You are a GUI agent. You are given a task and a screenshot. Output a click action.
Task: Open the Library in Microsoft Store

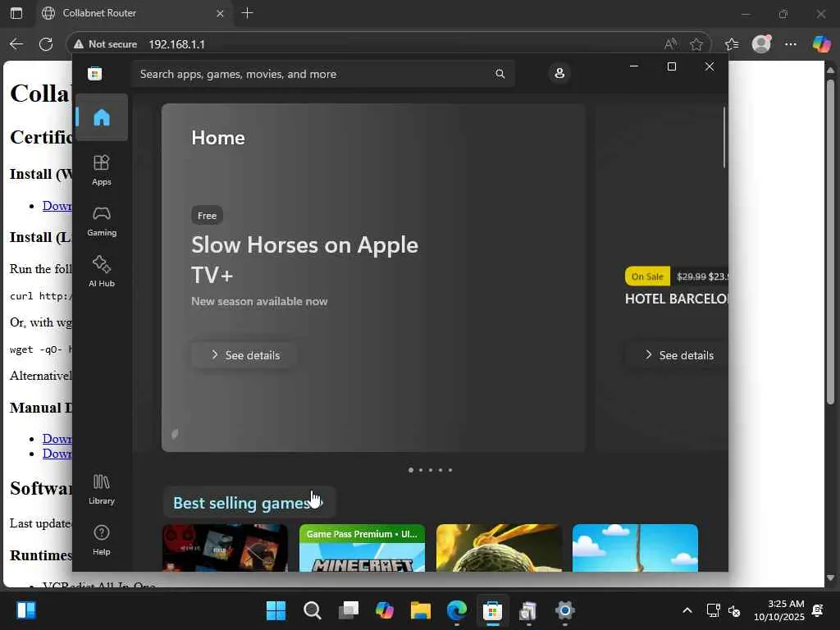(x=101, y=489)
